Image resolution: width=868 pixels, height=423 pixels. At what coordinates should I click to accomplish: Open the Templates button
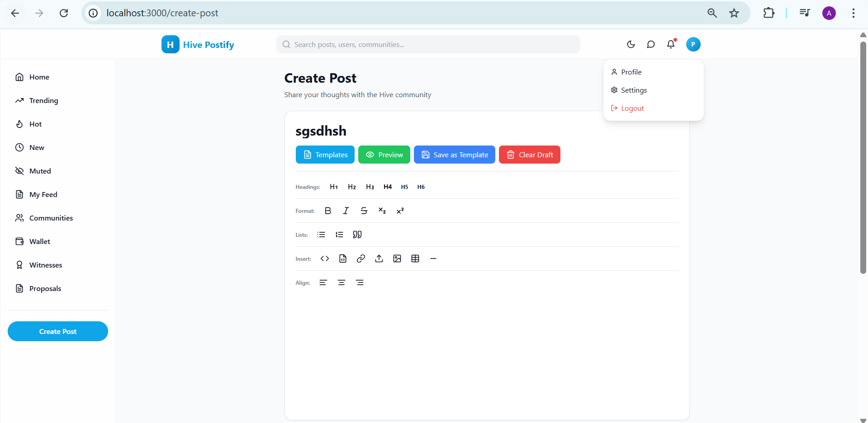(x=325, y=155)
